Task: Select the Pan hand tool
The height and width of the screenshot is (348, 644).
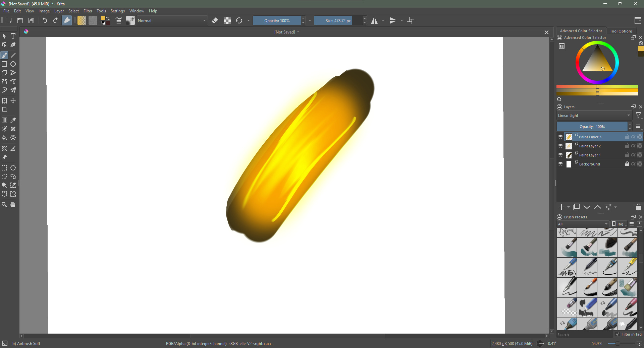Action: pyautogui.click(x=13, y=205)
